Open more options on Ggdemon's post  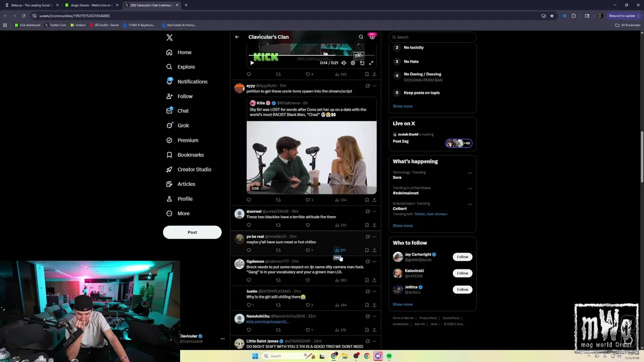(x=374, y=261)
